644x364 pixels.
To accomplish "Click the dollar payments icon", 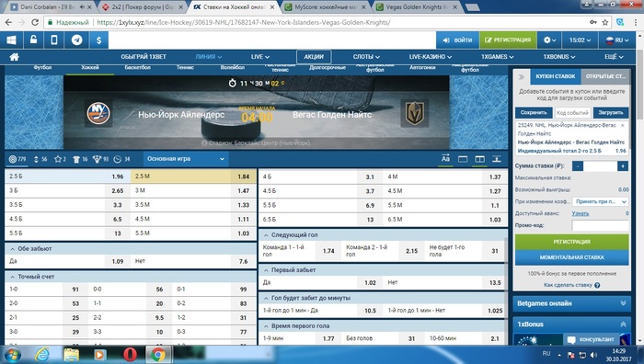I will pos(98,40).
